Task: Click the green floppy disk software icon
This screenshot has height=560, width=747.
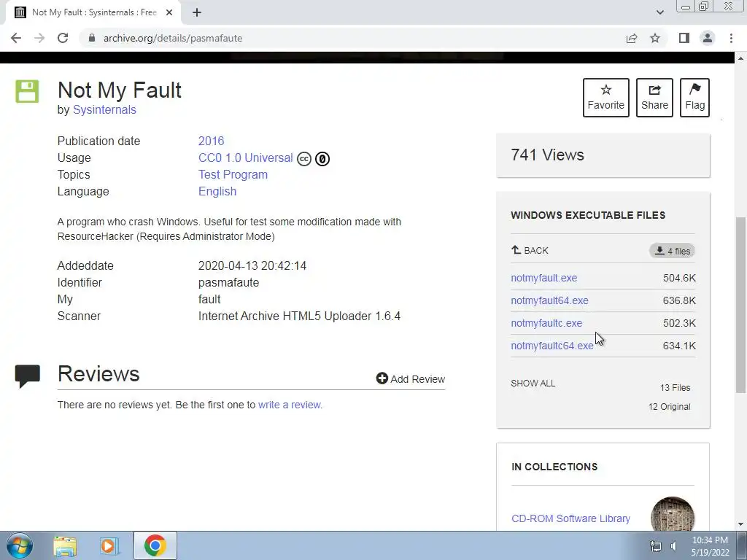Action: tap(27, 91)
